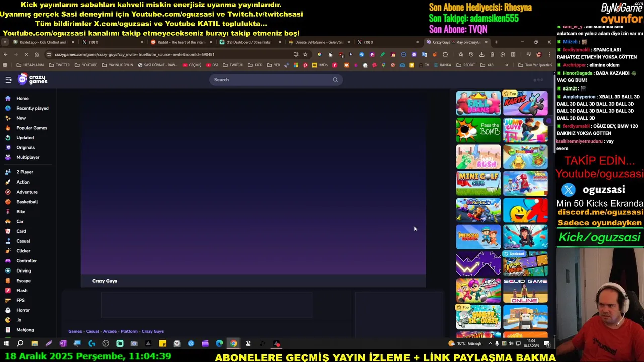Viewport: 644px width, 362px height.
Task: Bookmark this page star icon
Action: tap(305, 54)
